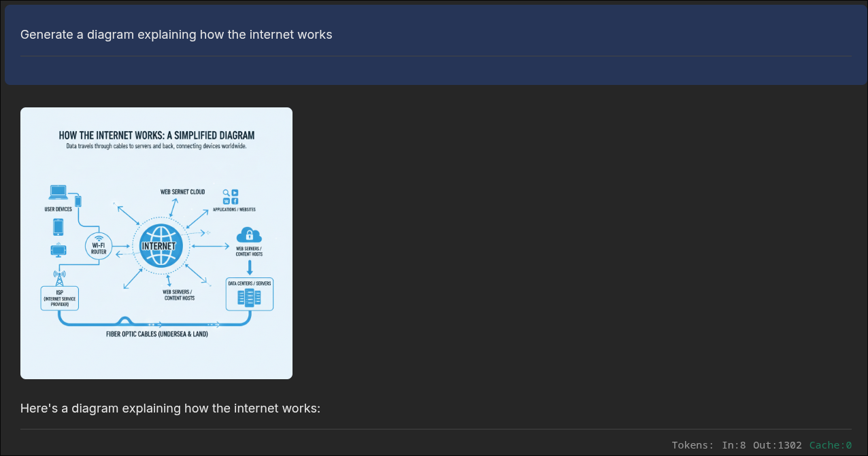
Task: Click the diagram title heading text
Action: 156,135
